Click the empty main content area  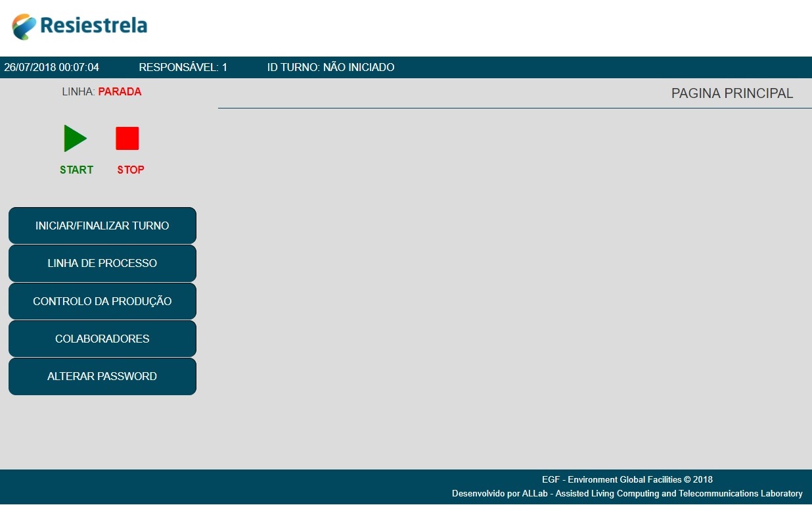[x=512, y=283]
